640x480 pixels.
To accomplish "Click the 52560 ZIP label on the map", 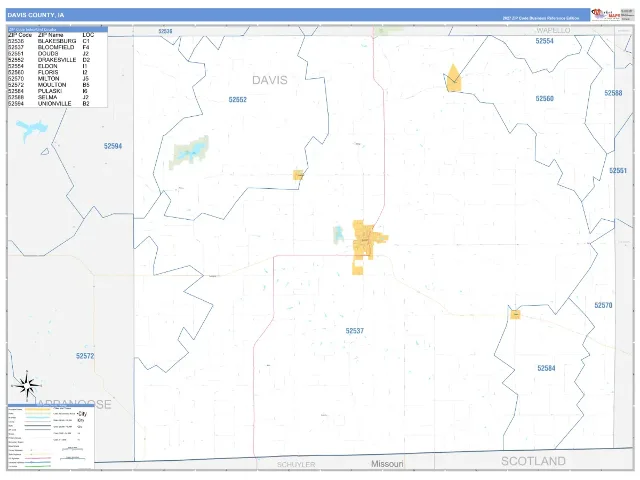I will point(544,99).
